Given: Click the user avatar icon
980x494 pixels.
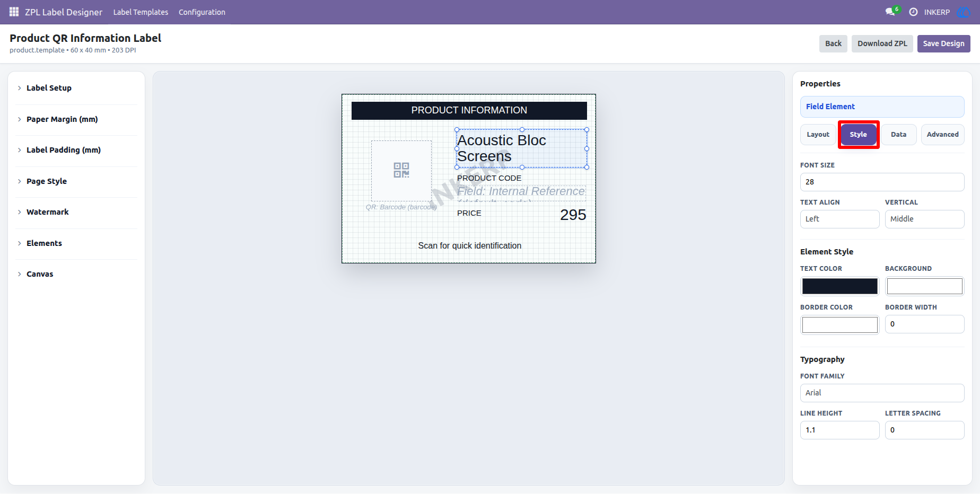Looking at the screenshot, I should pyautogui.click(x=963, y=12).
